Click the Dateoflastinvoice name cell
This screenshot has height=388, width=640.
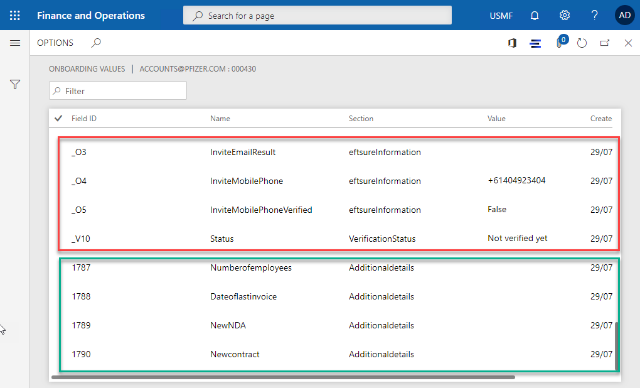tap(243, 297)
